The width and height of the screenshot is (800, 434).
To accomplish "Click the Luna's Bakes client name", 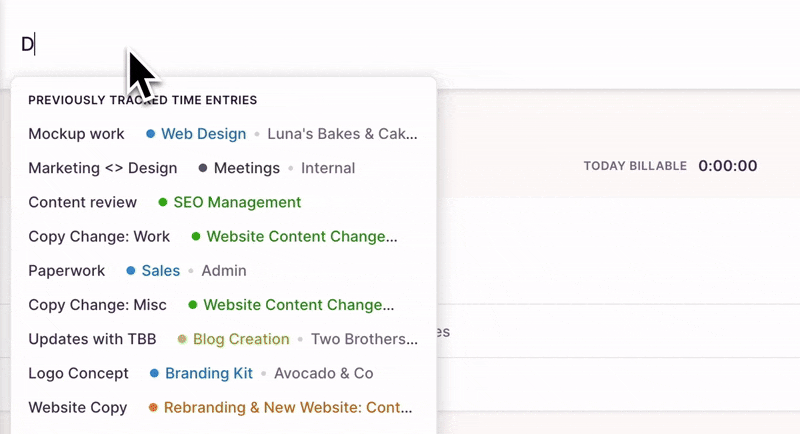I will tap(342, 134).
